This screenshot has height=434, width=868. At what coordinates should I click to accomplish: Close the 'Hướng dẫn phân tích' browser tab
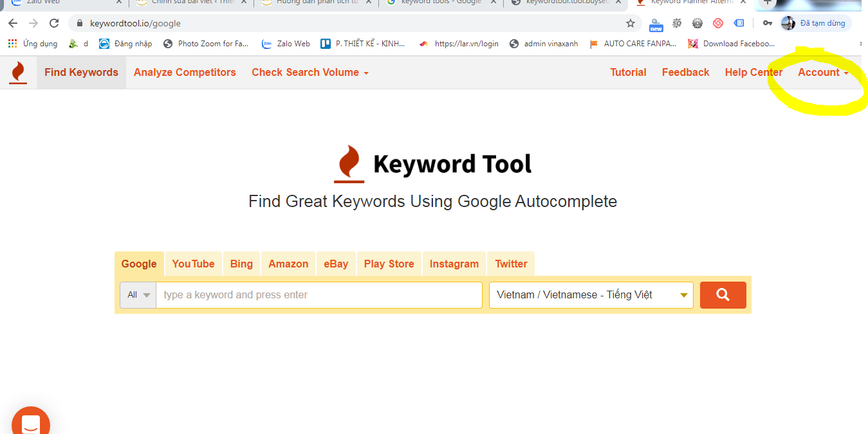coord(369,3)
